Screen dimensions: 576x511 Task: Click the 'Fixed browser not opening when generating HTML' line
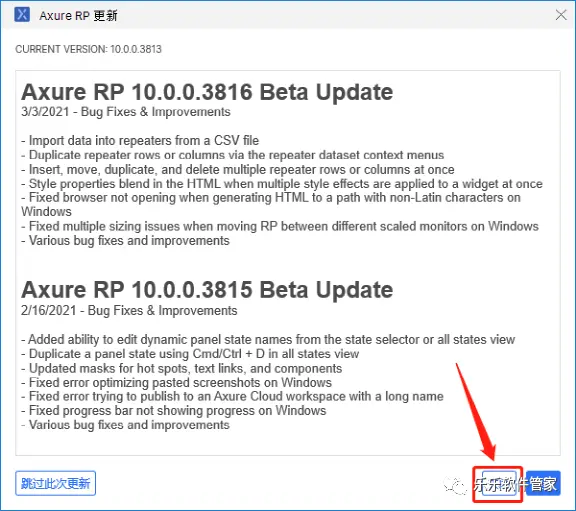(x=271, y=205)
